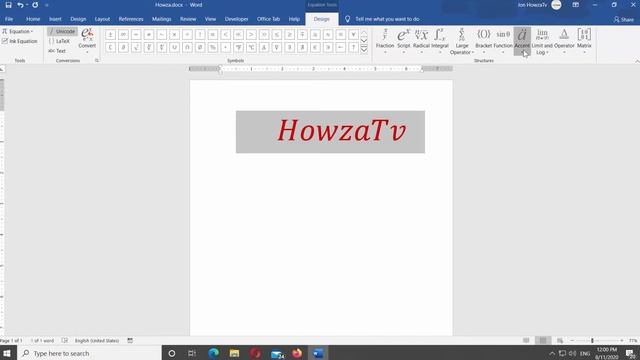Image resolution: width=640 pixels, height=360 pixels.
Task: Expand the Symbols gallery More arrow
Action: pos(364,49)
